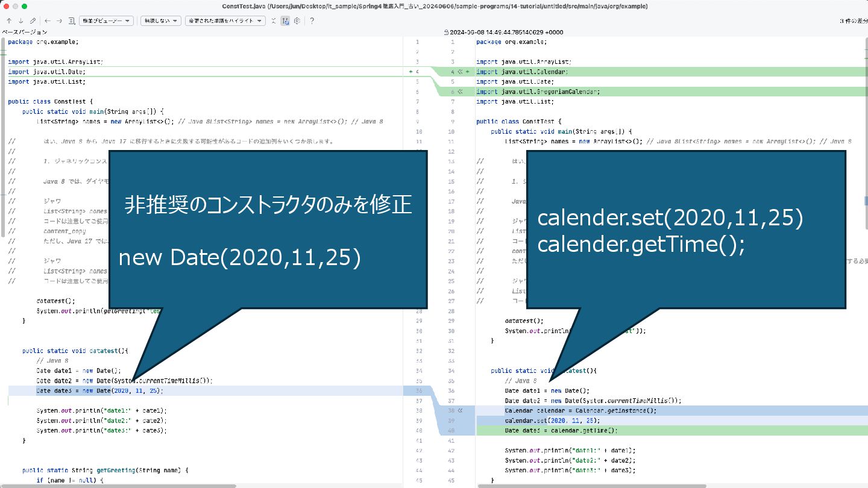Click the right arrow compare-next-file icon
The image size is (868, 488).
pos(59,20)
